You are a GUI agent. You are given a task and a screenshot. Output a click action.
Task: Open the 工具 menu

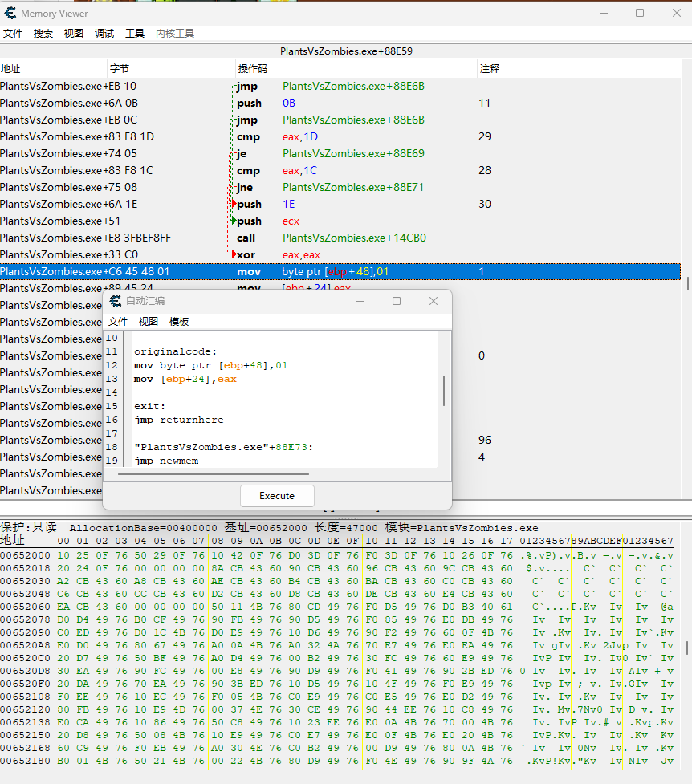click(x=135, y=34)
